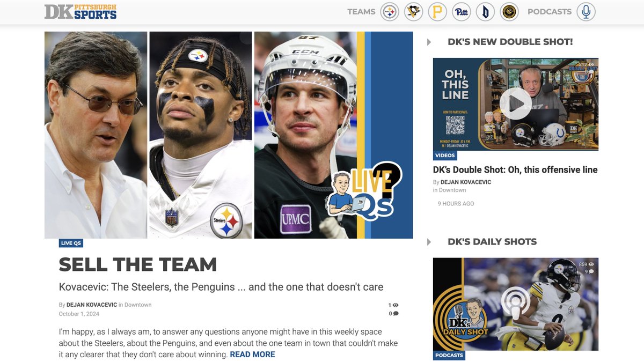644x362 pixels.
Task: Open the Pitt Panthers team logo icon
Action: 461,11
